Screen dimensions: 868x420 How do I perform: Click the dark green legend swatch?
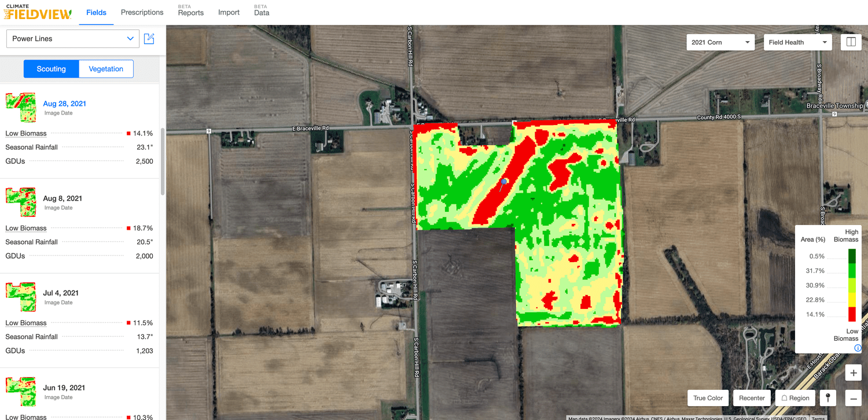point(852,256)
